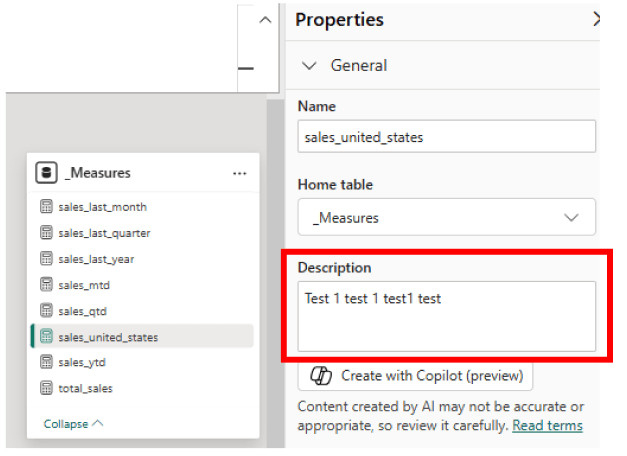Close the Properties pane
Viewport: 627px width, 456px height.
point(597,19)
